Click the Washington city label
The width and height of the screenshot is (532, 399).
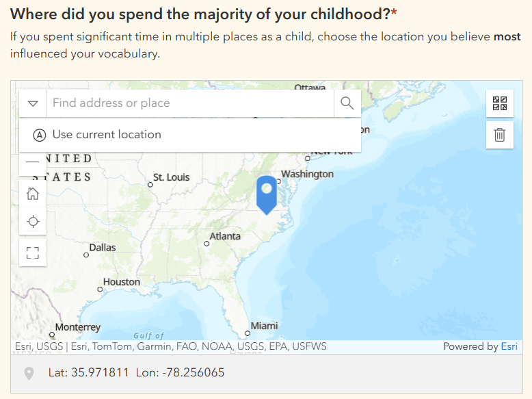coord(307,175)
